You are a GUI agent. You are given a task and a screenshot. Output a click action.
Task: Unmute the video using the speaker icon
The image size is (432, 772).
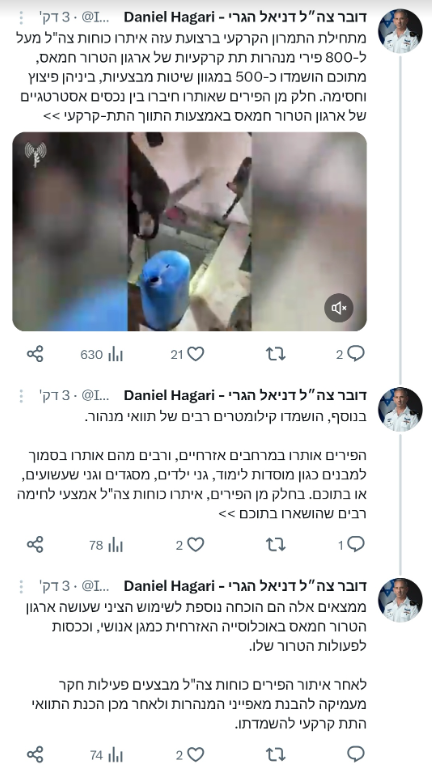[x=338, y=308]
